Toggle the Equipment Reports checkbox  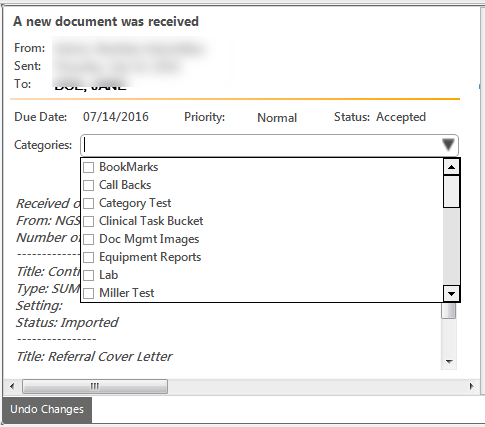coord(88,257)
